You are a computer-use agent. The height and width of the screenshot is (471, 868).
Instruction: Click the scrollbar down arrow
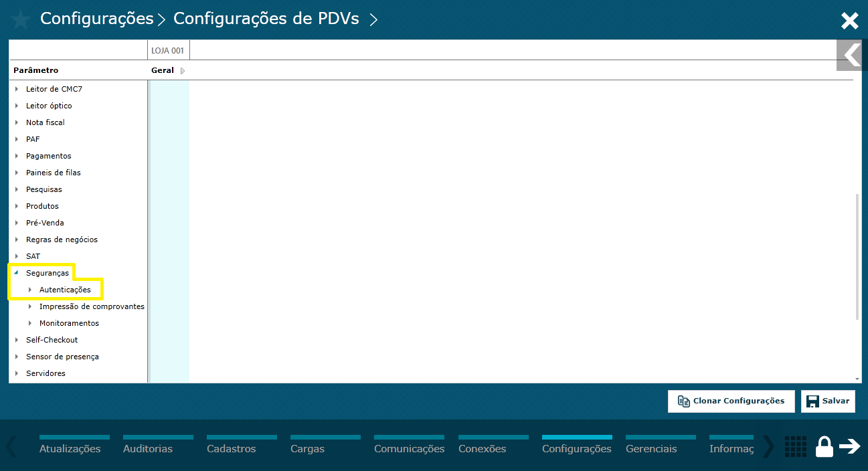click(857, 379)
